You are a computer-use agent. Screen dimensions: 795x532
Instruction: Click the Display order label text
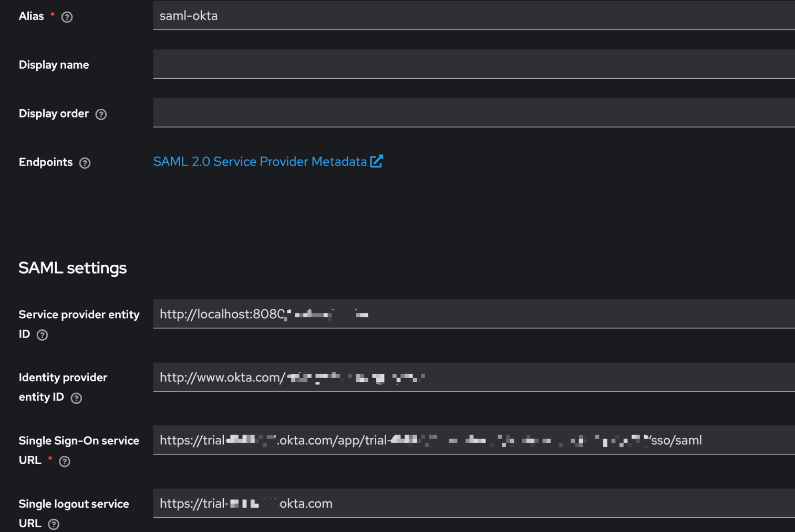(x=54, y=113)
